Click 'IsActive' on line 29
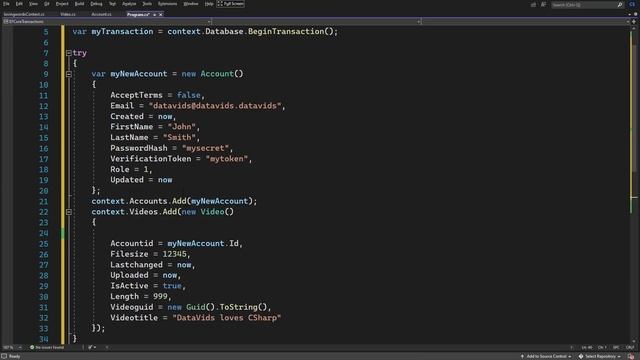Screen dimensions: 640x360 tap(129, 286)
